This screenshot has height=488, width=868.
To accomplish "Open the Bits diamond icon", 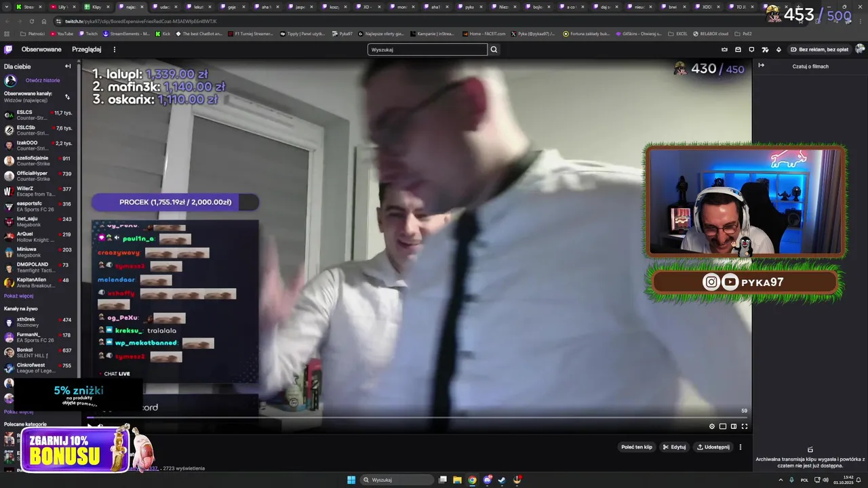I will tap(778, 49).
